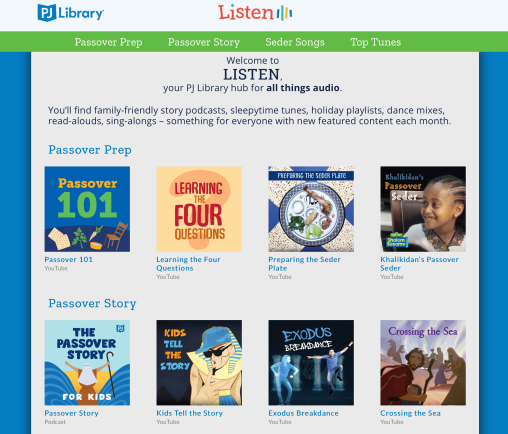Go to the Seder Songs tab
Image resolution: width=508 pixels, height=434 pixels.
point(295,42)
